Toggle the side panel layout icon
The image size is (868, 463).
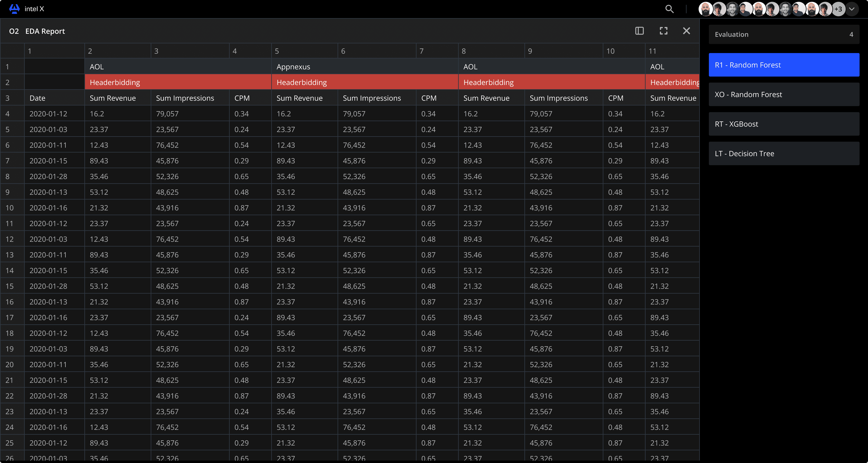click(639, 31)
